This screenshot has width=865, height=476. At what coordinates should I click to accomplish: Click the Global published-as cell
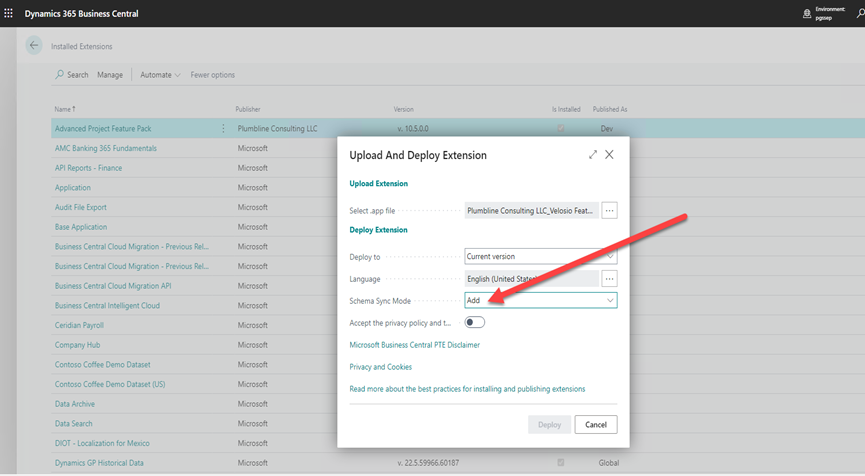[608, 463]
